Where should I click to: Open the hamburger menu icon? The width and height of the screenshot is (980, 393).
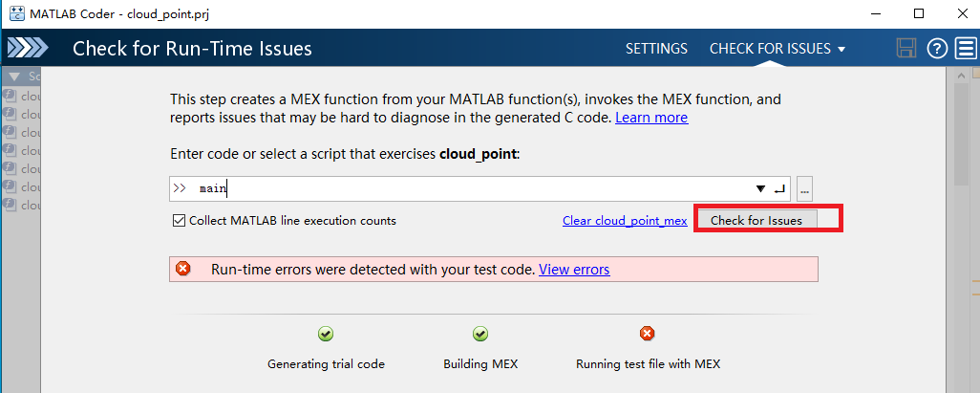pyautogui.click(x=966, y=49)
